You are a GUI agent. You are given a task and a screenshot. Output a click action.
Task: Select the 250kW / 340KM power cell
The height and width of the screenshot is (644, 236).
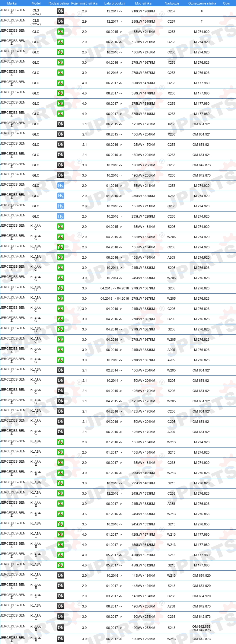coord(143,21)
